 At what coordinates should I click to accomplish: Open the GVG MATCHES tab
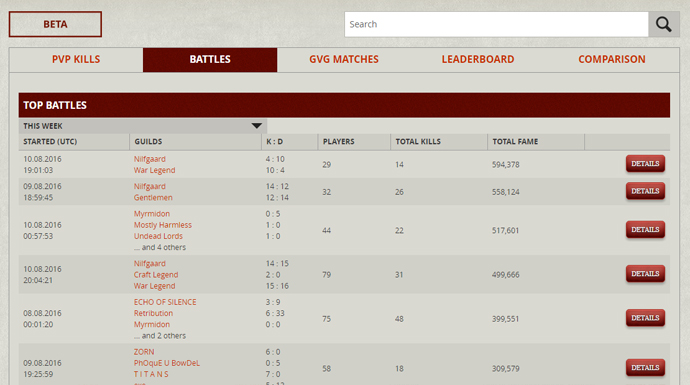click(x=344, y=59)
